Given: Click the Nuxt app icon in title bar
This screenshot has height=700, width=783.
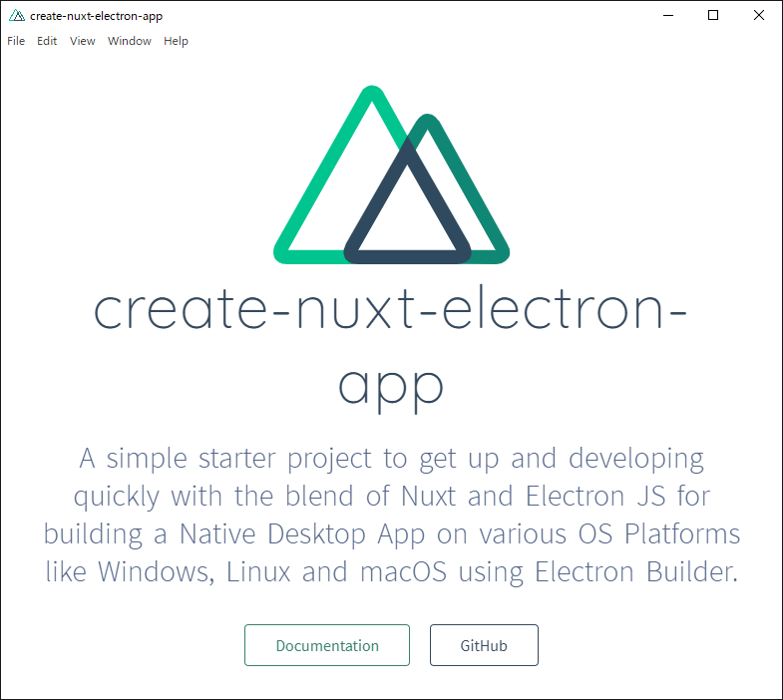Looking at the screenshot, I should 17,16.
